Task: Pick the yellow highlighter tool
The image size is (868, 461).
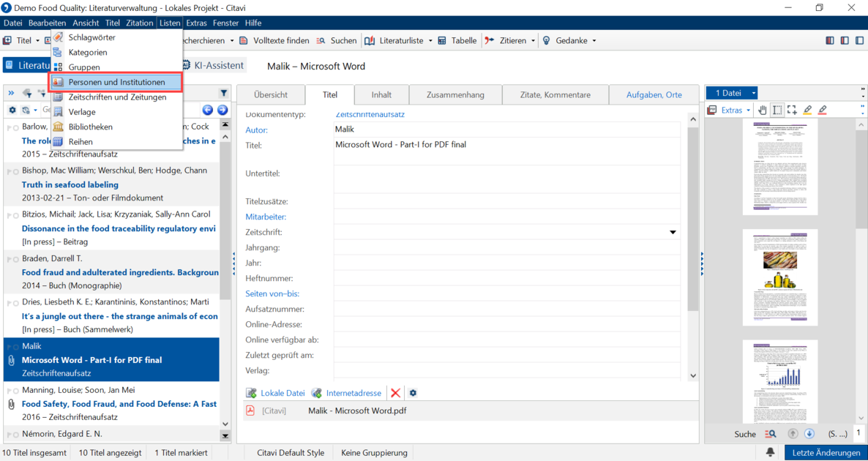Action: tap(808, 110)
